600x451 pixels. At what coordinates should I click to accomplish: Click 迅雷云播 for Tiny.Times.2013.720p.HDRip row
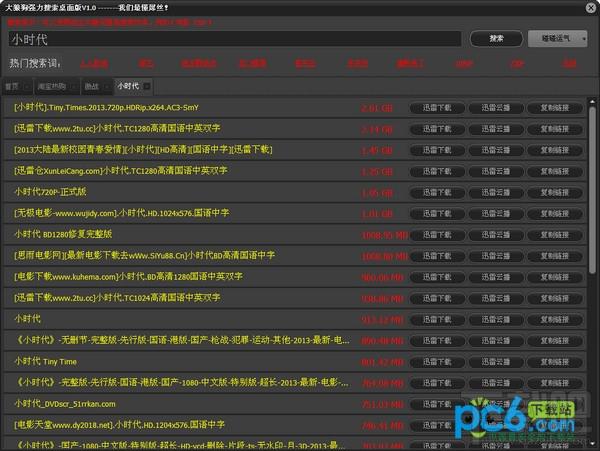(x=496, y=108)
